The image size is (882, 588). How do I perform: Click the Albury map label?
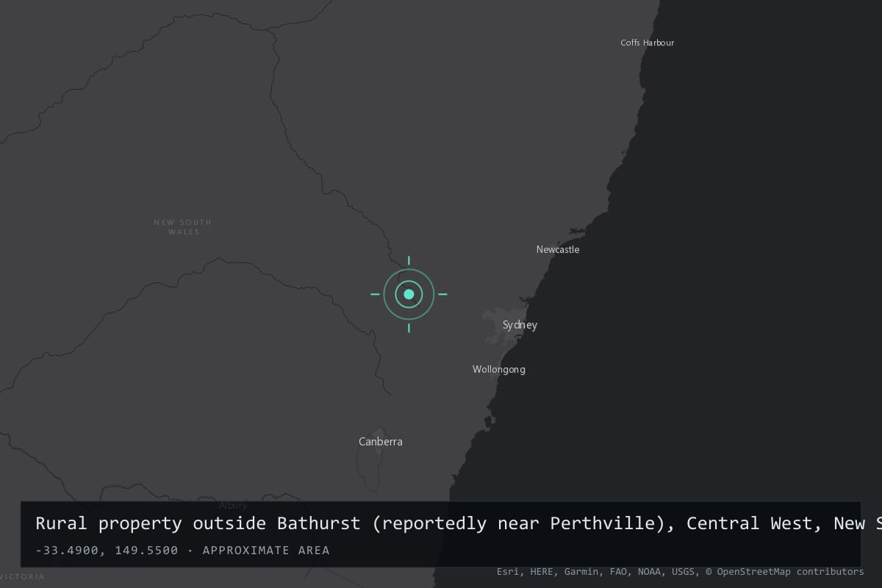point(233,506)
